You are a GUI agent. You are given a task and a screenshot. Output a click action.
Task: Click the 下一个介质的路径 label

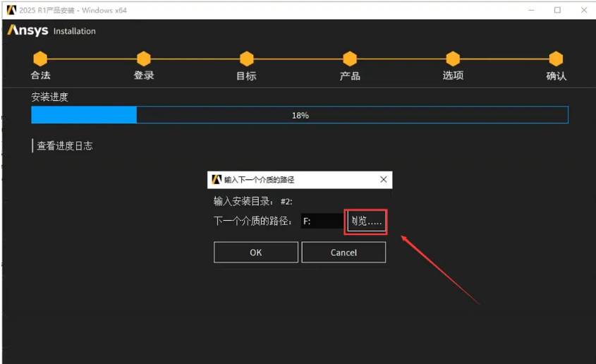(253, 221)
